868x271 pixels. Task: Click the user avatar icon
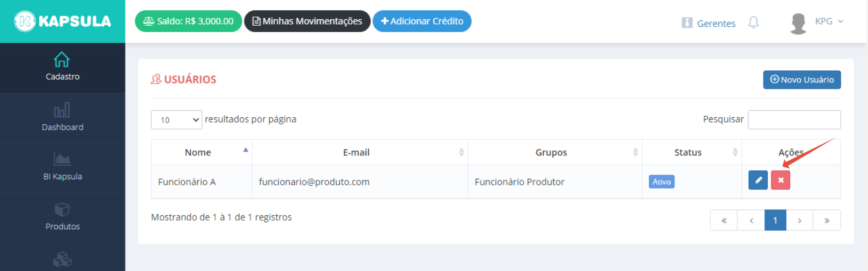(798, 24)
